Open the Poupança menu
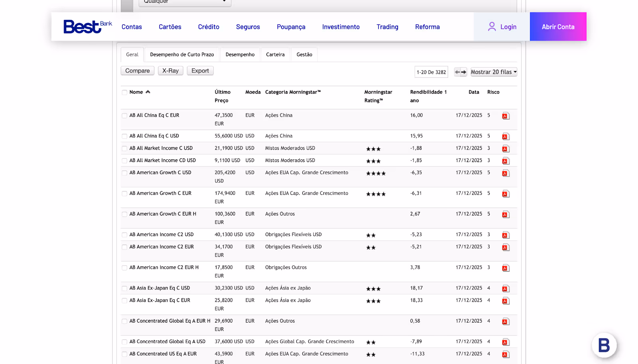This screenshot has height=364, width=638. click(291, 27)
